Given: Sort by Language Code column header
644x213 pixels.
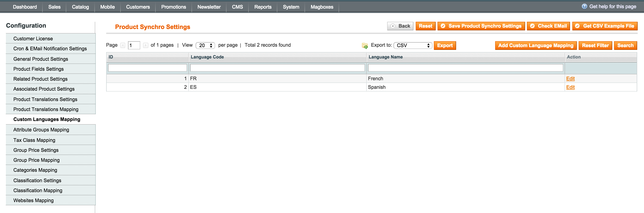Looking at the screenshot, I should tap(207, 57).
